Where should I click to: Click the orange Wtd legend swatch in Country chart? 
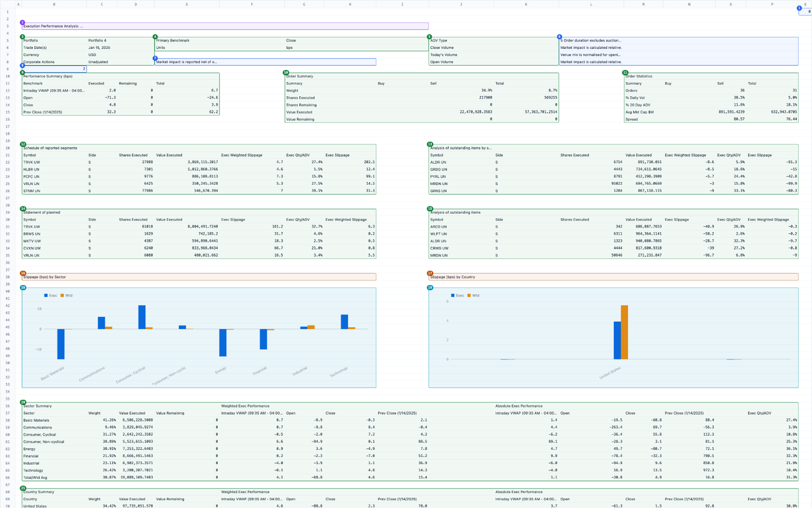(469, 296)
